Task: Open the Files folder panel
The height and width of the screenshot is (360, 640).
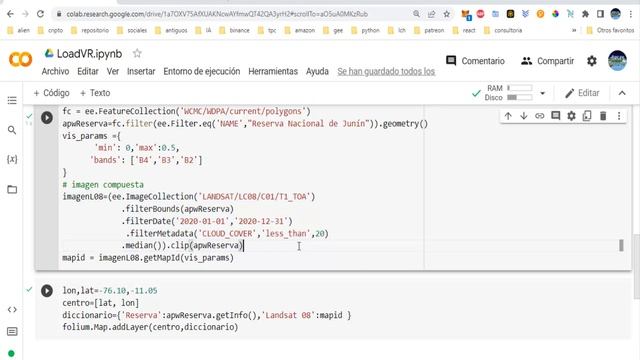Action: [x=12, y=189]
